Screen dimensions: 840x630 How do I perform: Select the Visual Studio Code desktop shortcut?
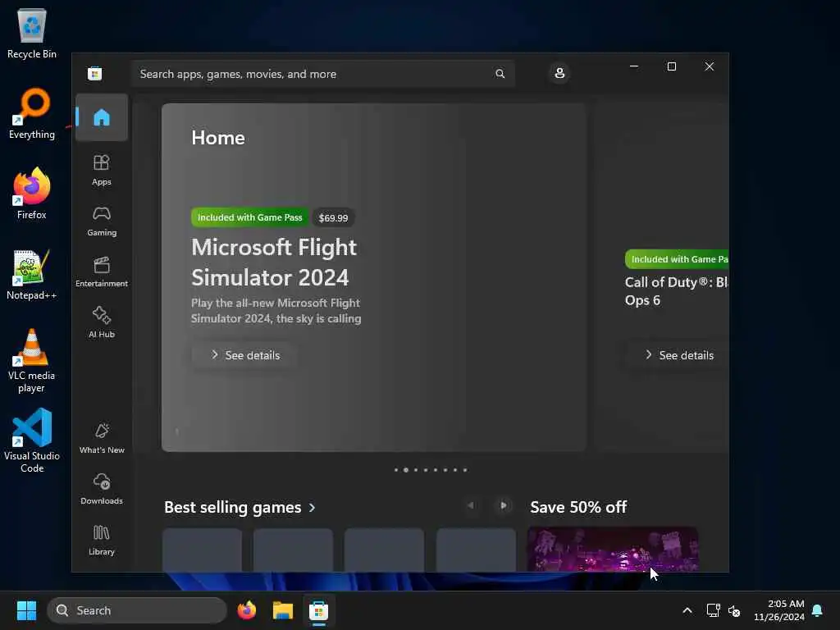click(32, 441)
